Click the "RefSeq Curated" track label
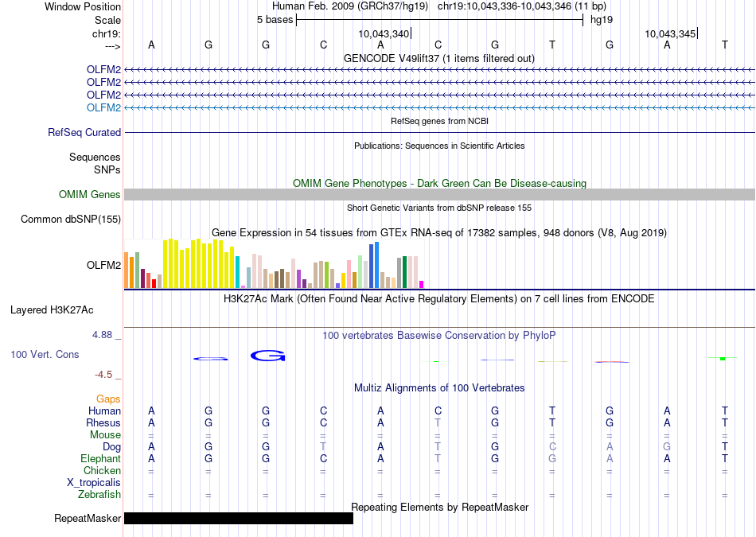The width and height of the screenshot is (756, 537). tap(84, 132)
